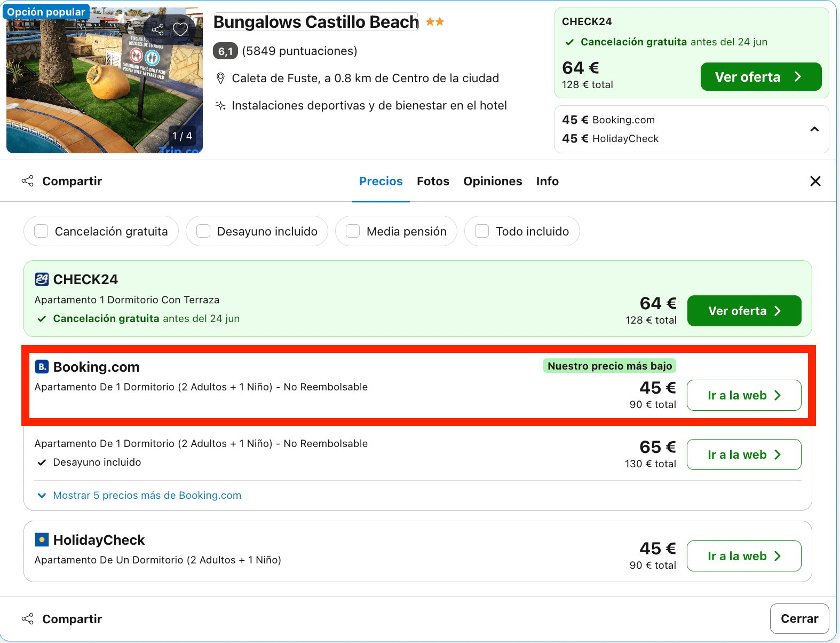Toggle the Media pensión checkbox
Viewport: 840px width, 643px height.
(x=353, y=231)
